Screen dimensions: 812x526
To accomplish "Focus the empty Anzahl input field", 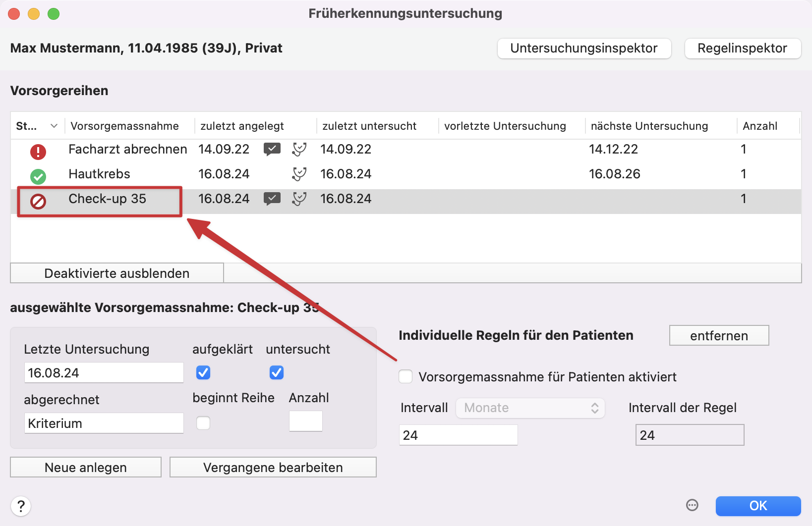I will 306,421.
